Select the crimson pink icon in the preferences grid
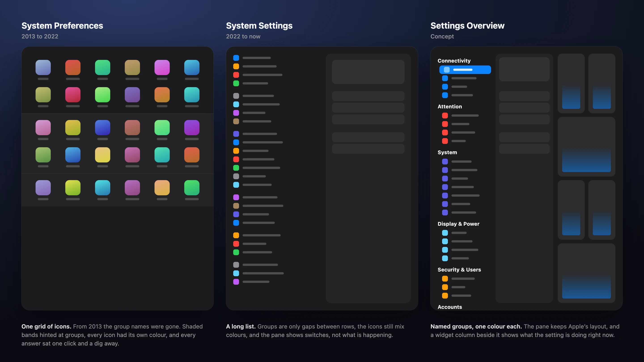 click(73, 95)
